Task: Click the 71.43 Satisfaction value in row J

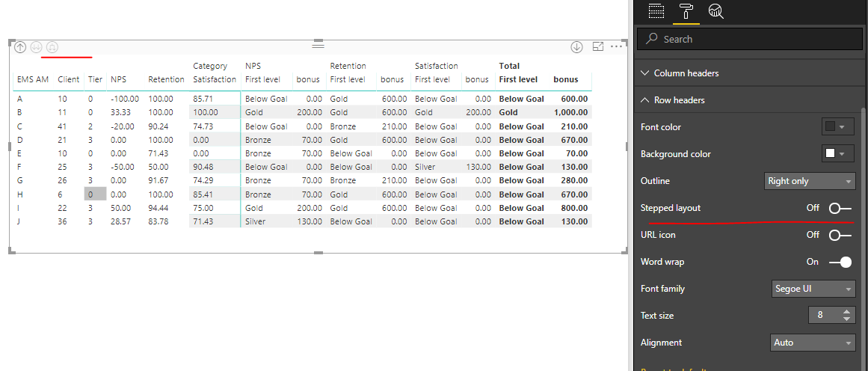Action: (203, 221)
